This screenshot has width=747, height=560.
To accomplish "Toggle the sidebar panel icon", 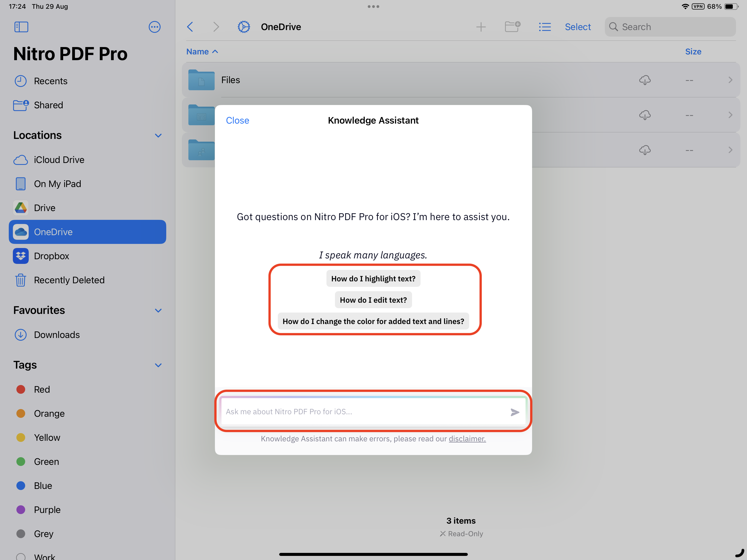I will 21,27.
